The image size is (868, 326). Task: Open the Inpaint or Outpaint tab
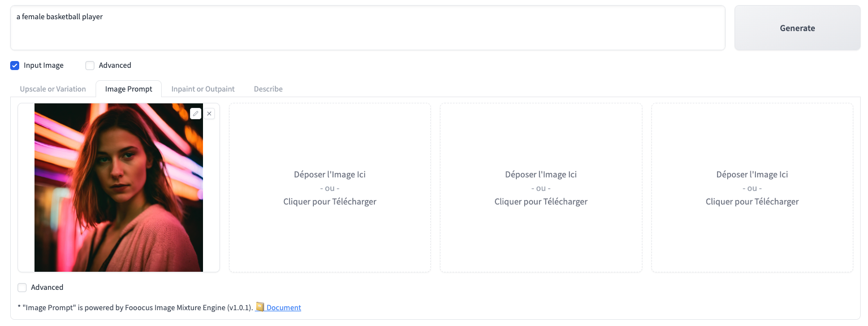[x=203, y=89]
